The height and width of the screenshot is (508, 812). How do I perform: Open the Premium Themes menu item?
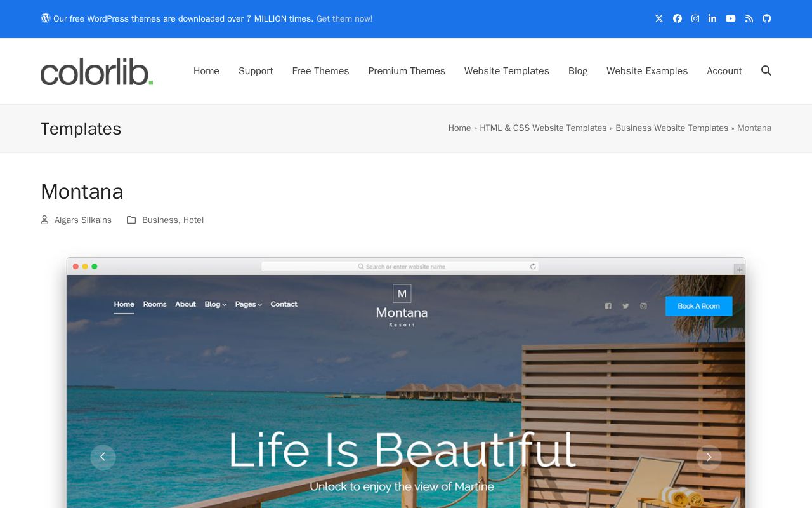point(407,71)
